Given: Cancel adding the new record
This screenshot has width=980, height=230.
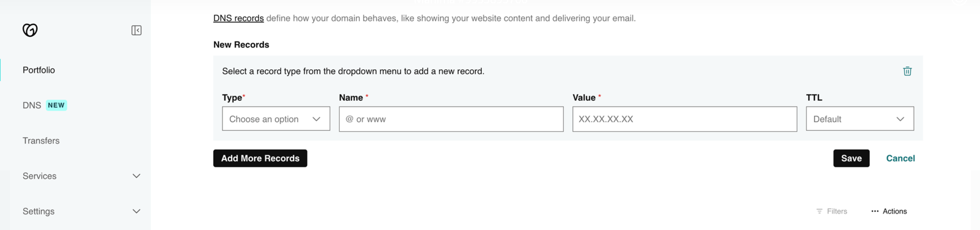Looking at the screenshot, I should point(900,158).
